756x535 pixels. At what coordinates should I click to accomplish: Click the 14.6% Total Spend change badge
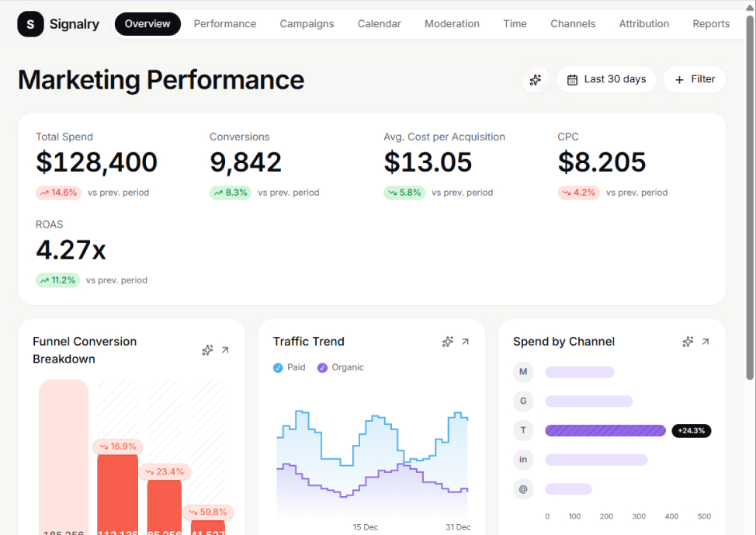[x=58, y=193]
